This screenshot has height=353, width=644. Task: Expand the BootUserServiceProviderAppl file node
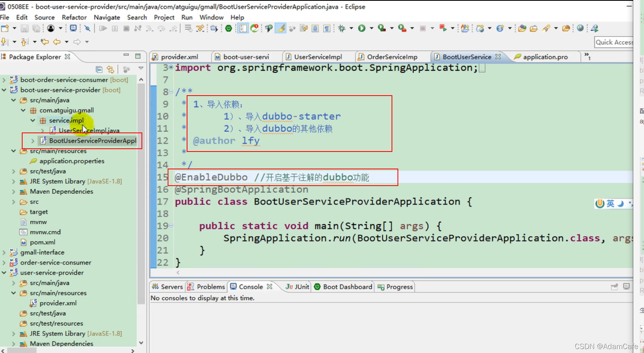click(33, 141)
